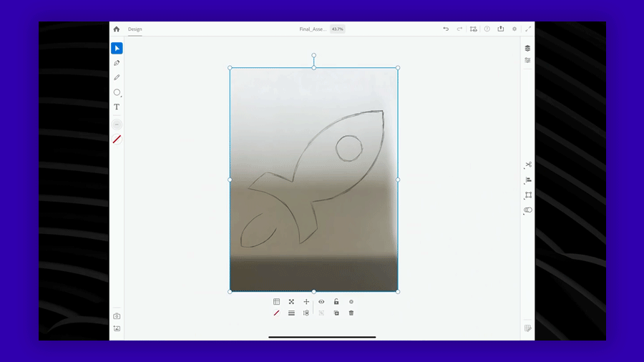The image size is (644, 362).
Task: Click the rotation handle above the image
Action: 314,55
